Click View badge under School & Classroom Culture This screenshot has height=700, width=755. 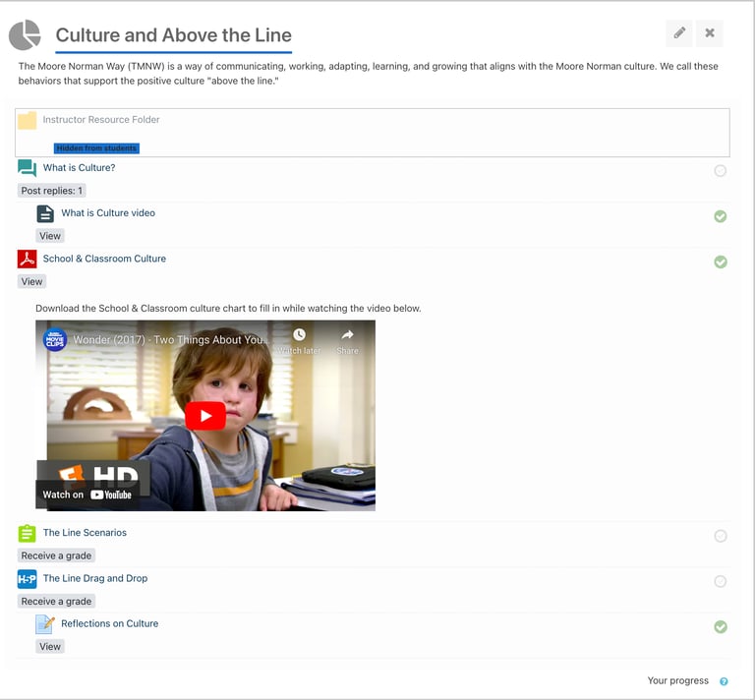click(x=31, y=281)
